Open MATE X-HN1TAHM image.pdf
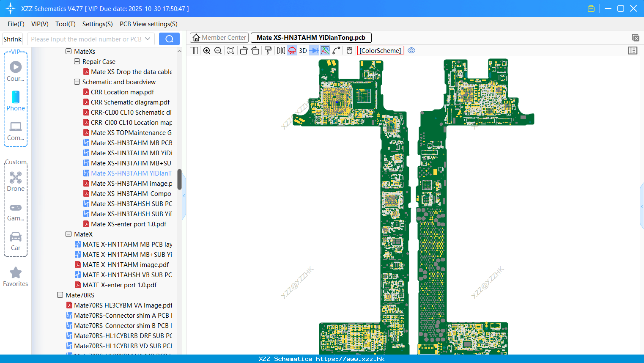This screenshot has width=644, height=363. coord(122,264)
